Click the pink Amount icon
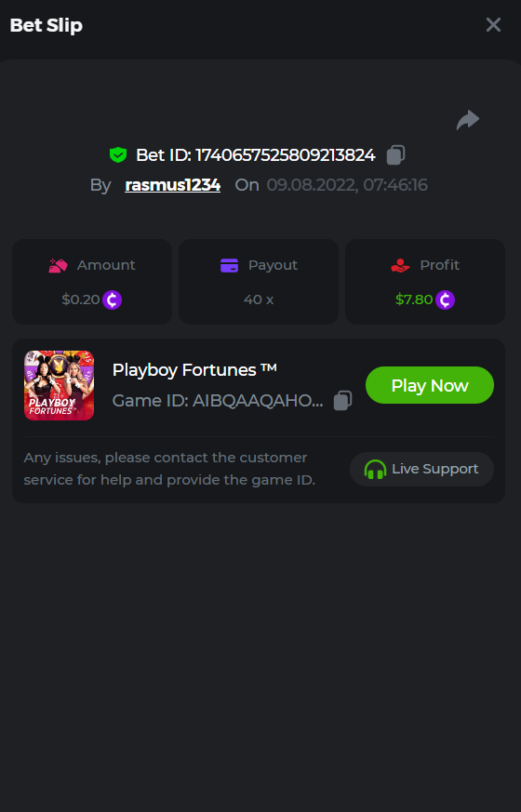Viewport: 521px width, 812px height. point(58,265)
